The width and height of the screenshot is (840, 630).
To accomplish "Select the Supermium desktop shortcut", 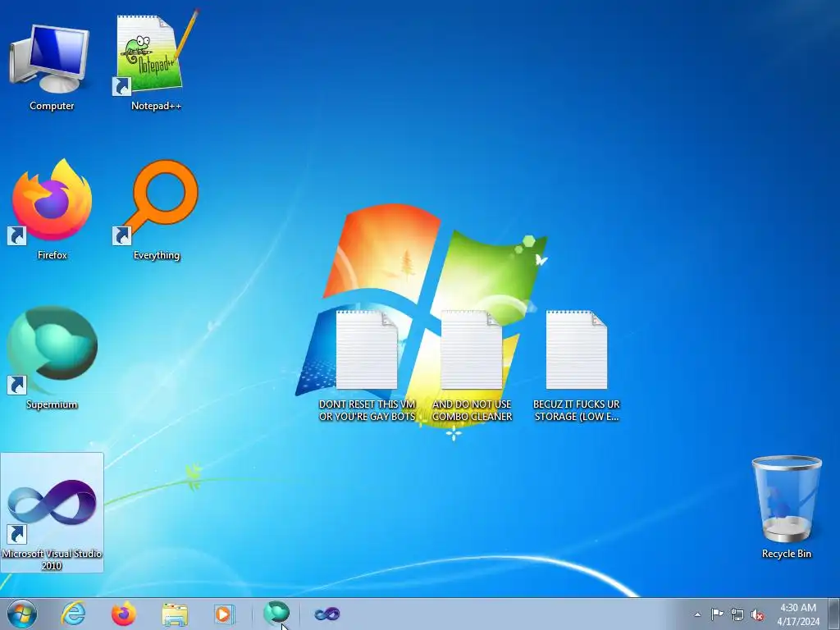I will [52, 358].
